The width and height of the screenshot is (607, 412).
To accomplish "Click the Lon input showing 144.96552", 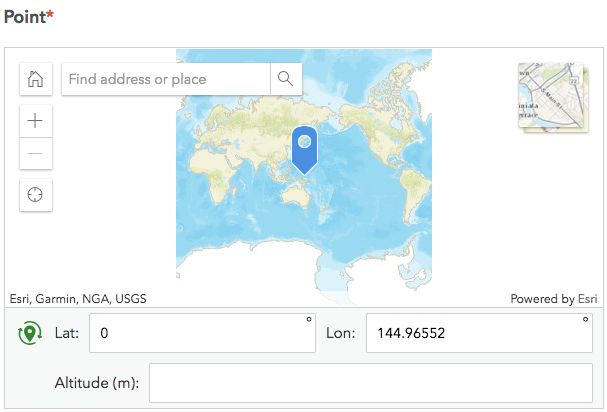I will pos(479,333).
